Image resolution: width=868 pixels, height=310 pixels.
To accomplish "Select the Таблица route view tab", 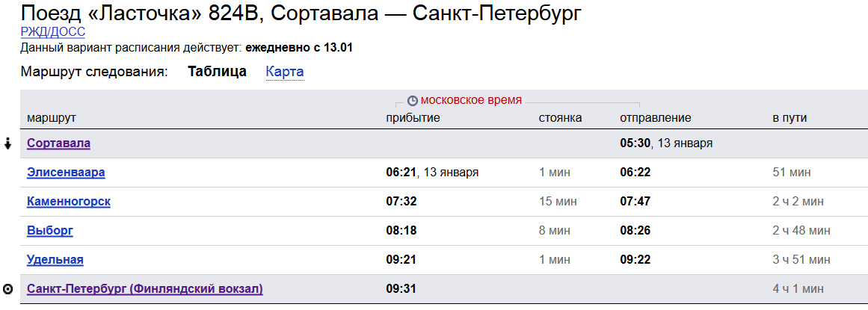I will click(217, 72).
